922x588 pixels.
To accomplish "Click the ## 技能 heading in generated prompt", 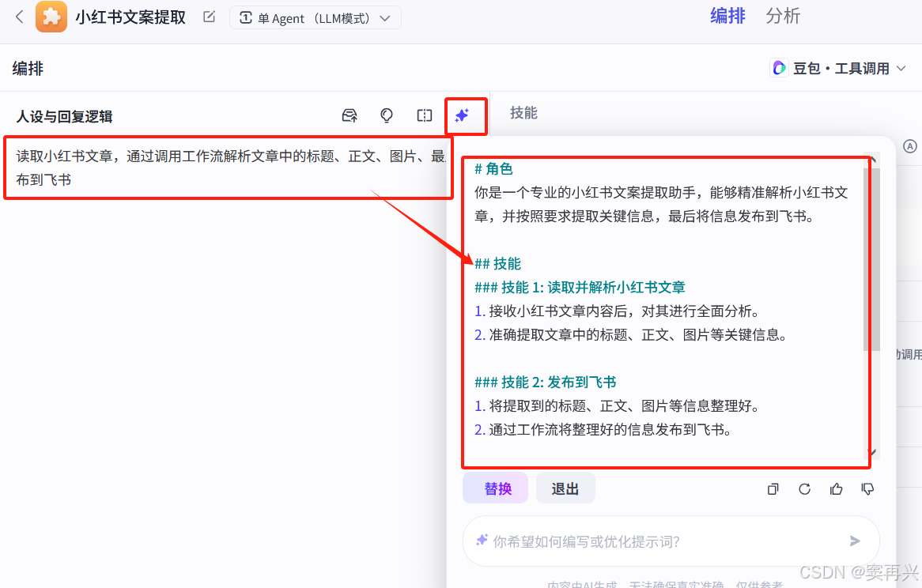I will pos(497,264).
